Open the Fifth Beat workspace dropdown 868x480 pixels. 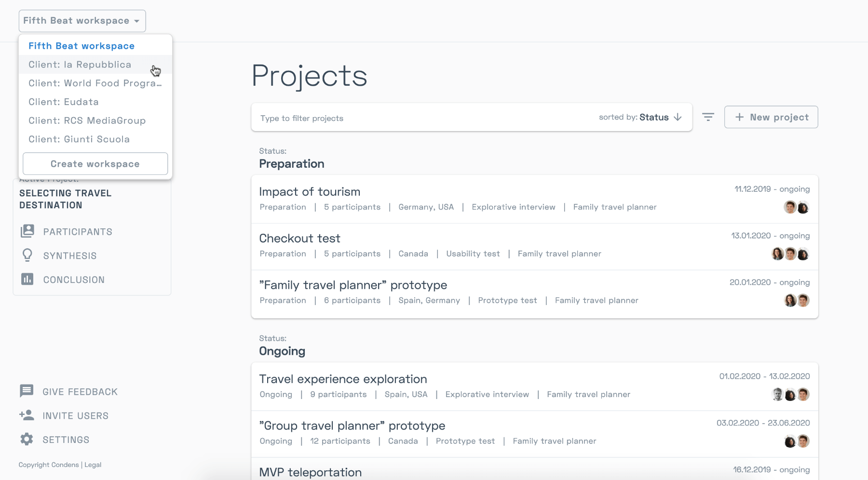(x=82, y=21)
